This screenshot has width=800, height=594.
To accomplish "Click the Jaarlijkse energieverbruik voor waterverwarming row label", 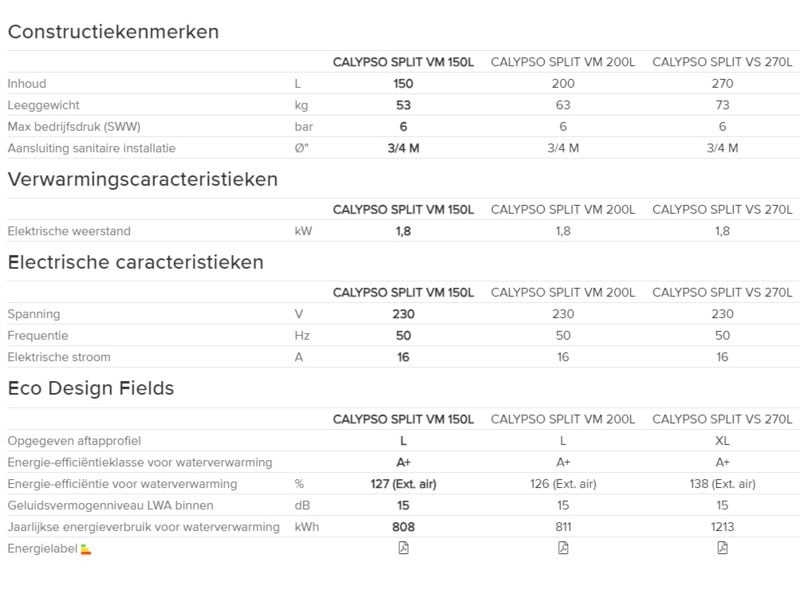I will (x=141, y=527).
